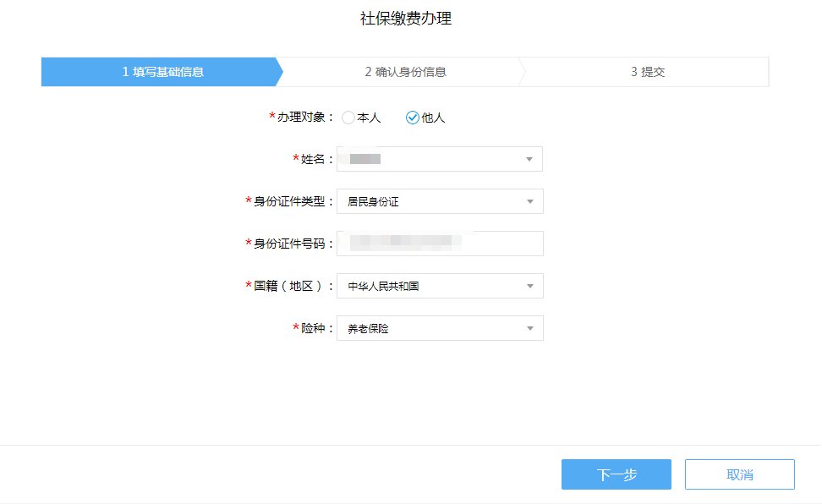Go to step 1 填写基础信息
The image size is (822, 504).
click(x=162, y=72)
